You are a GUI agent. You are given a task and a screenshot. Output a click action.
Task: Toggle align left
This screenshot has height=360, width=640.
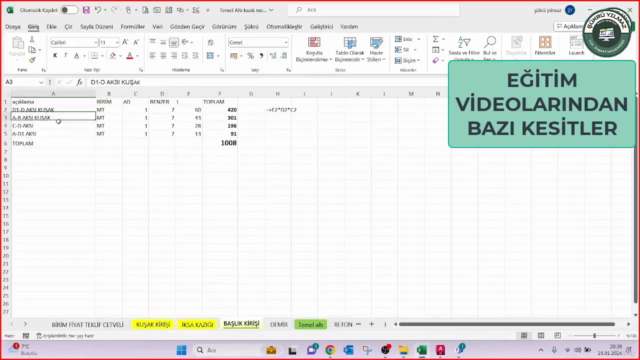pyautogui.click(x=153, y=56)
